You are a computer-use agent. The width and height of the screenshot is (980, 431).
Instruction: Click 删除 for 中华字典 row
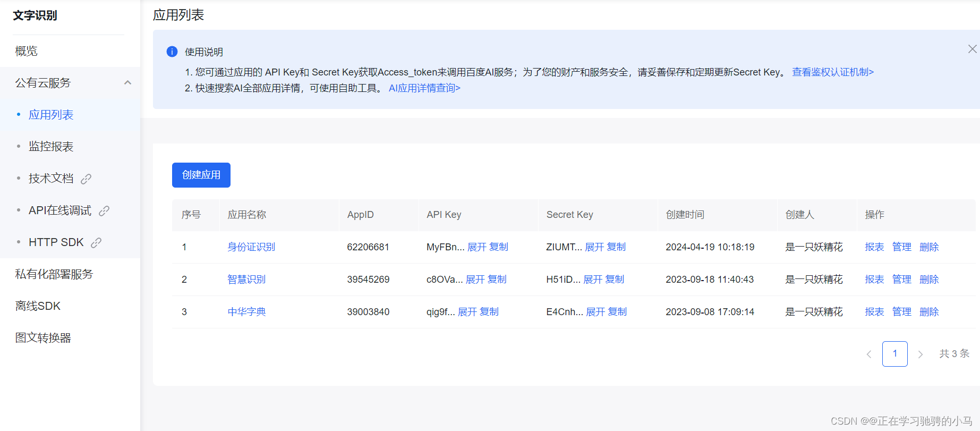[929, 312]
